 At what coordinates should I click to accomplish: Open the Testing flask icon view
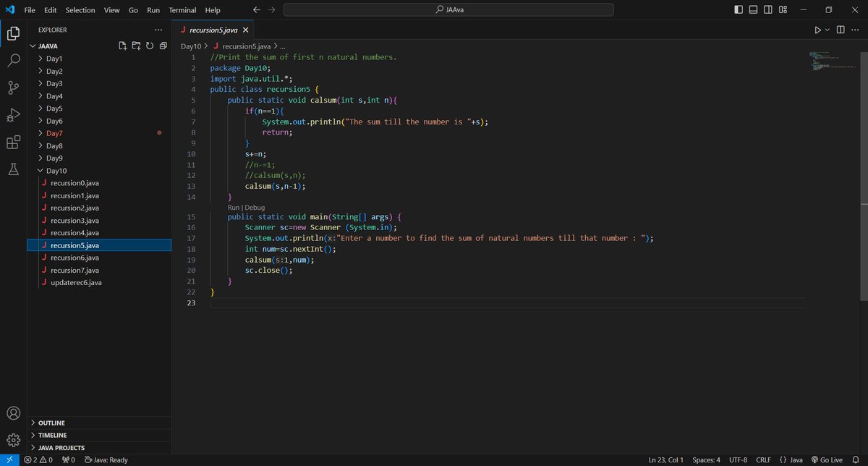pos(13,169)
